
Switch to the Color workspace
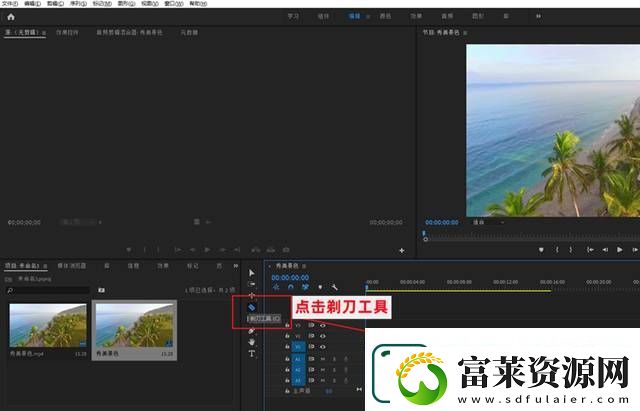point(385,16)
